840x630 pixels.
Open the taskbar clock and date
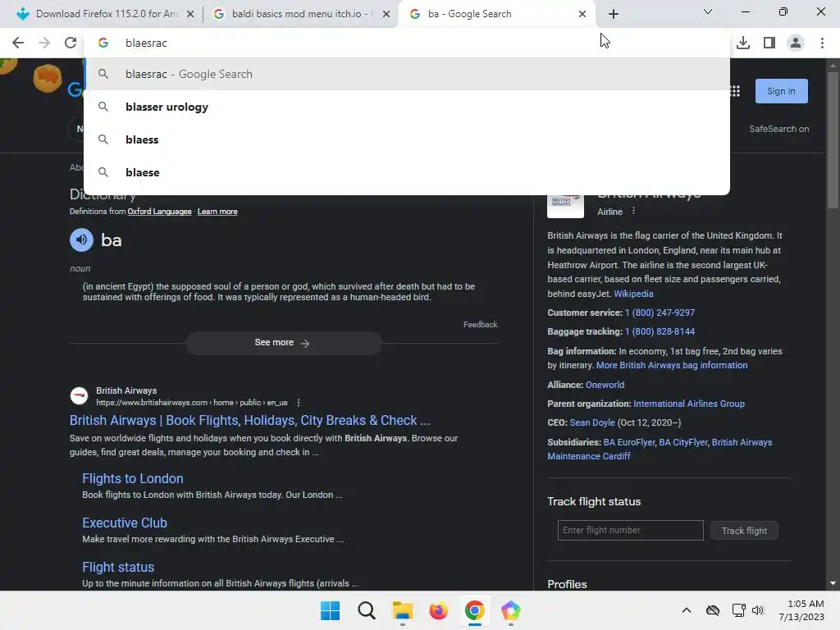(801, 610)
